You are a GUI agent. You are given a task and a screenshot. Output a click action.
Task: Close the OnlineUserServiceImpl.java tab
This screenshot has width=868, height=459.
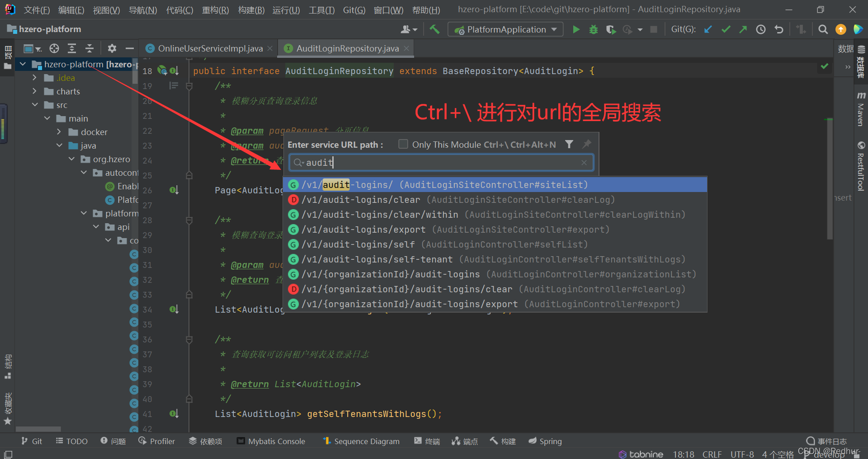(270, 48)
